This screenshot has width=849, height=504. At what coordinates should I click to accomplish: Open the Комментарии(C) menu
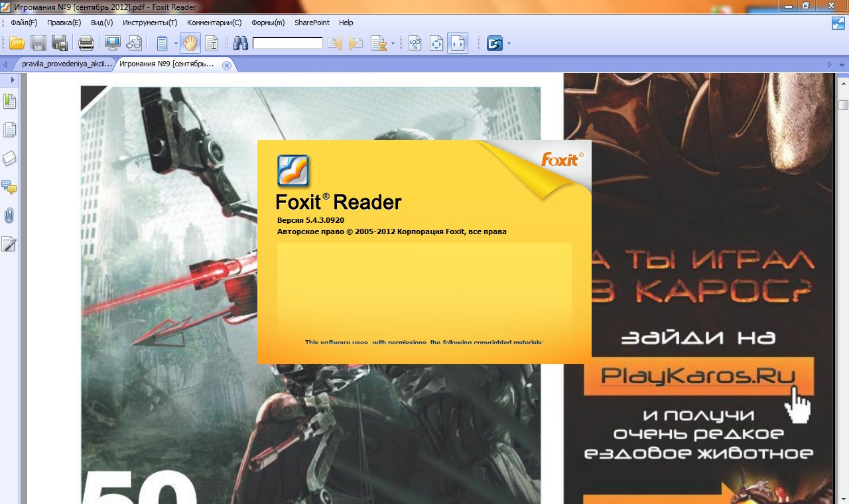pos(214,23)
